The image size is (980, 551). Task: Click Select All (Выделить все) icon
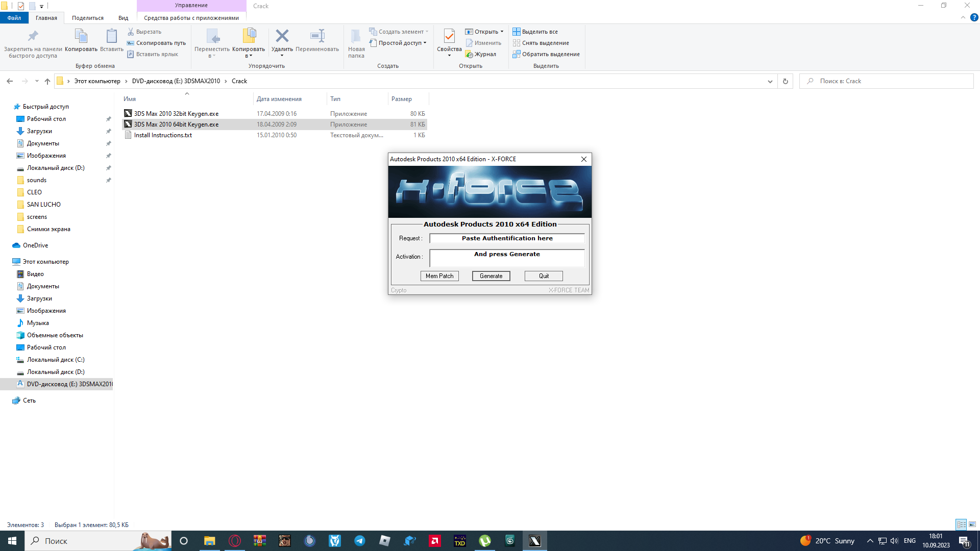(517, 32)
